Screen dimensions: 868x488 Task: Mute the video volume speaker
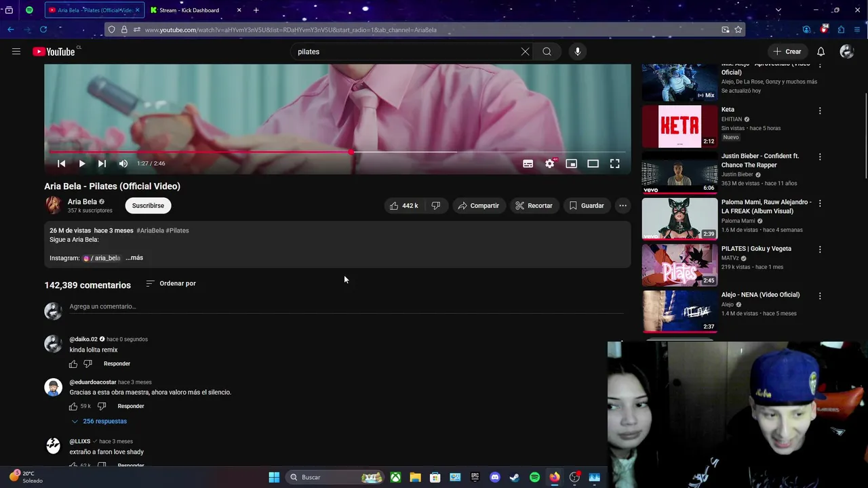(123, 163)
